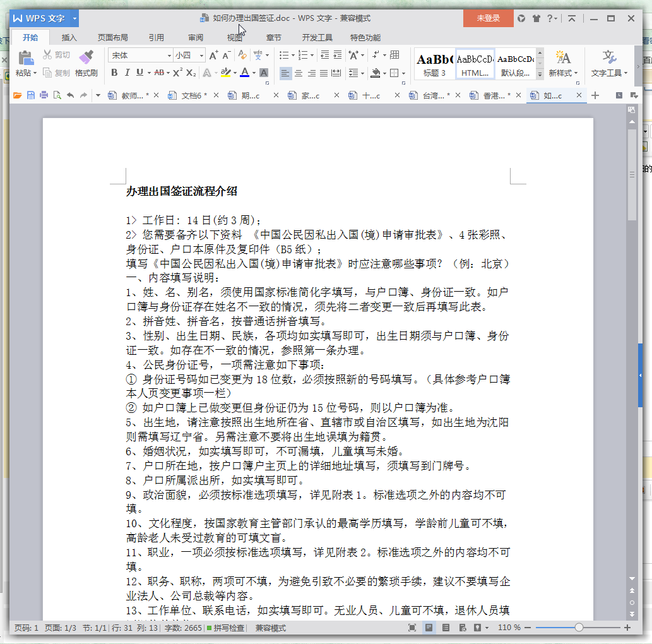This screenshot has width=652, height=644.
Task: Switch to web layout view icon
Action: point(463,628)
